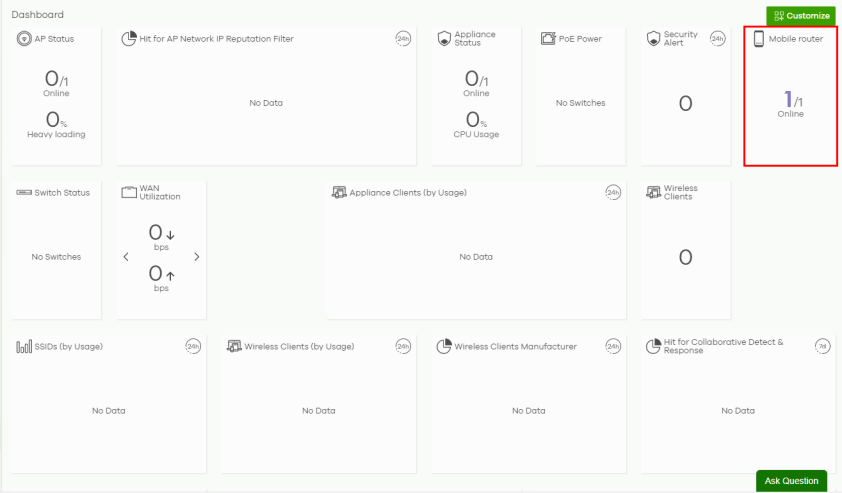Viewport: 842px width, 493px height.
Task: Click the Appliance Status shield icon
Action: [445, 39]
